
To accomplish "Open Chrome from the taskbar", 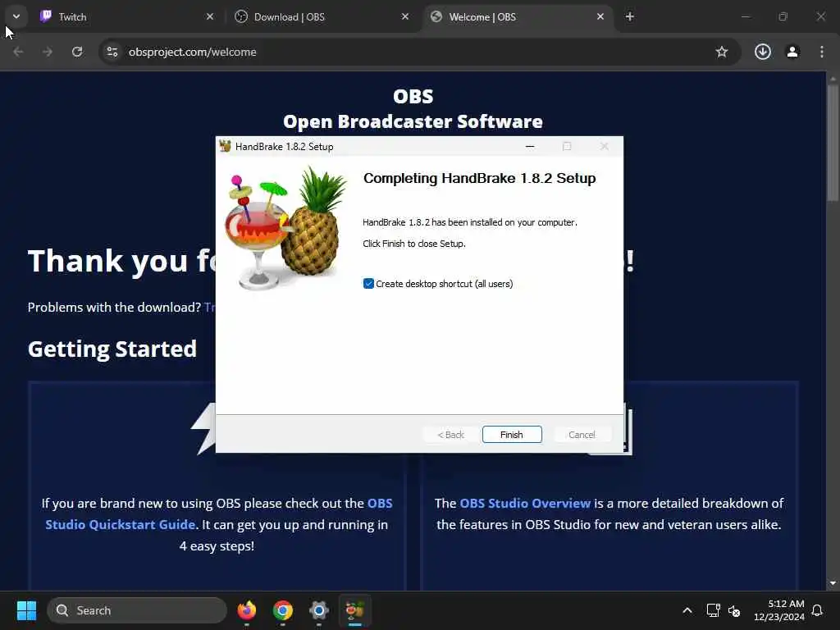I will [x=283, y=610].
